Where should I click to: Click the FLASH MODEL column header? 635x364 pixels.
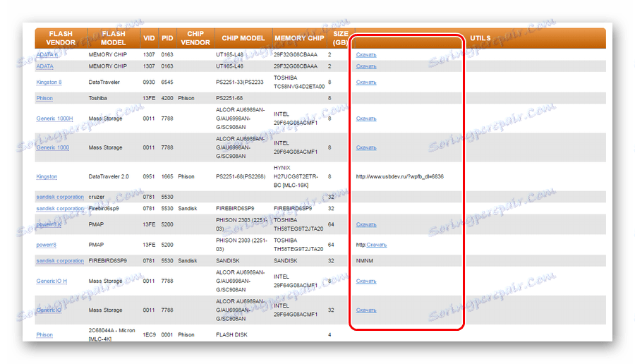tap(114, 38)
